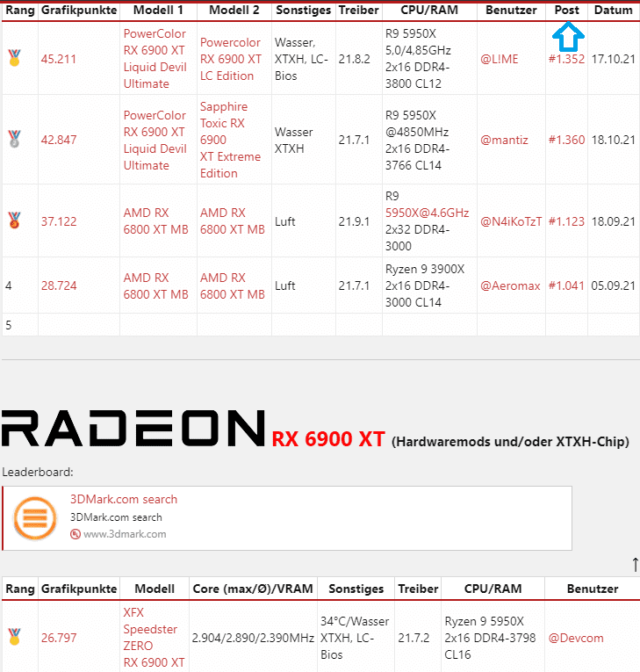
Task: Open the Powercolor RX 6900 XT LC Edition link
Action: pyautogui.click(x=231, y=59)
